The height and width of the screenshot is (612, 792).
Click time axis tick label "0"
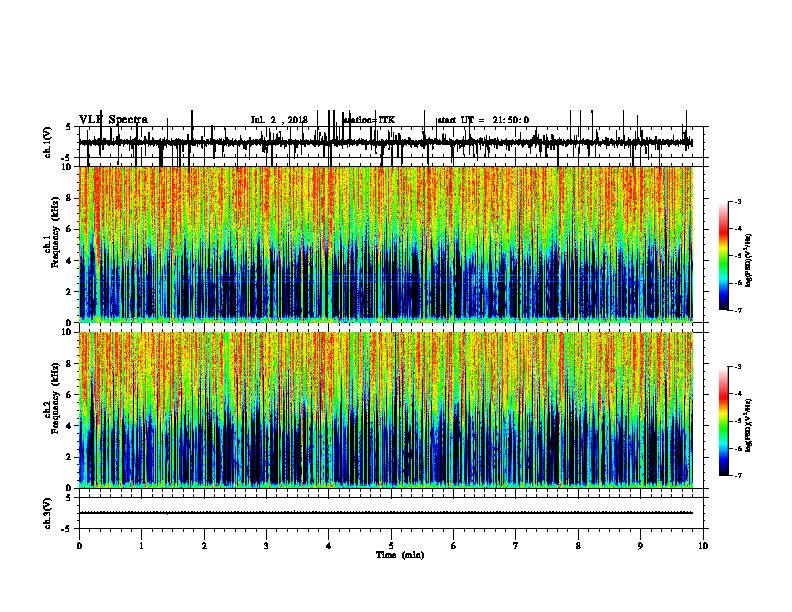point(79,546)
